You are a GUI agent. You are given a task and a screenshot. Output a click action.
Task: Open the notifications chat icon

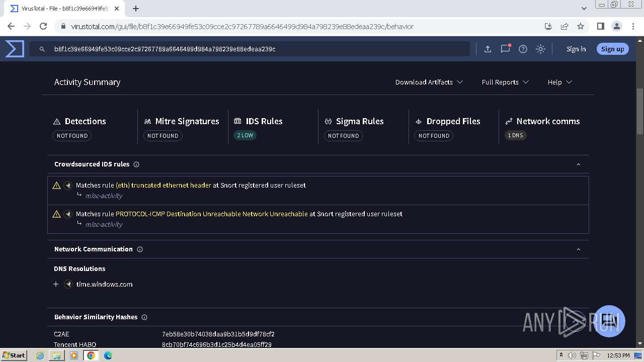pyautogui.click(x=505, y=49)
